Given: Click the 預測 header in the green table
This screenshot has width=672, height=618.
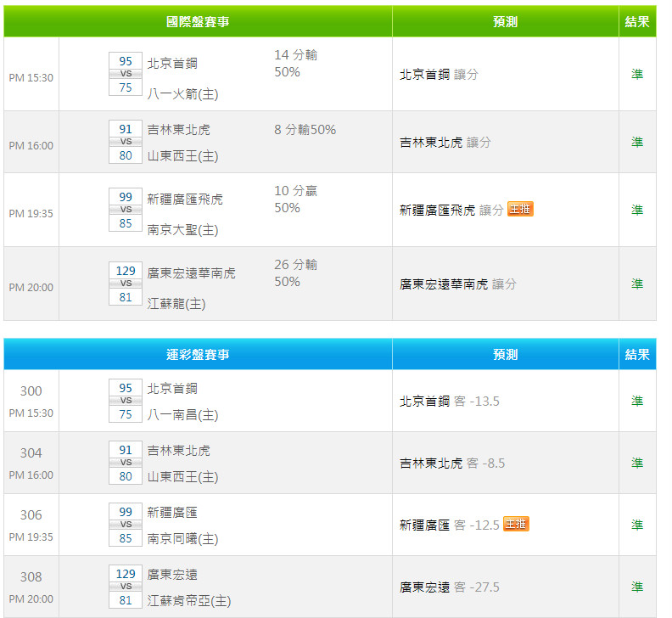Looking at the screenshot, I should tap(506, 21).
